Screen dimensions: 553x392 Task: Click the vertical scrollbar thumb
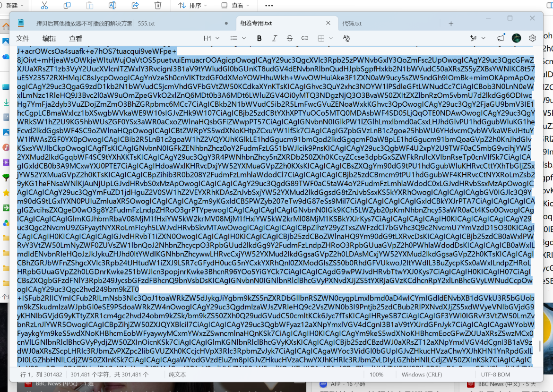tap(540, 346)
